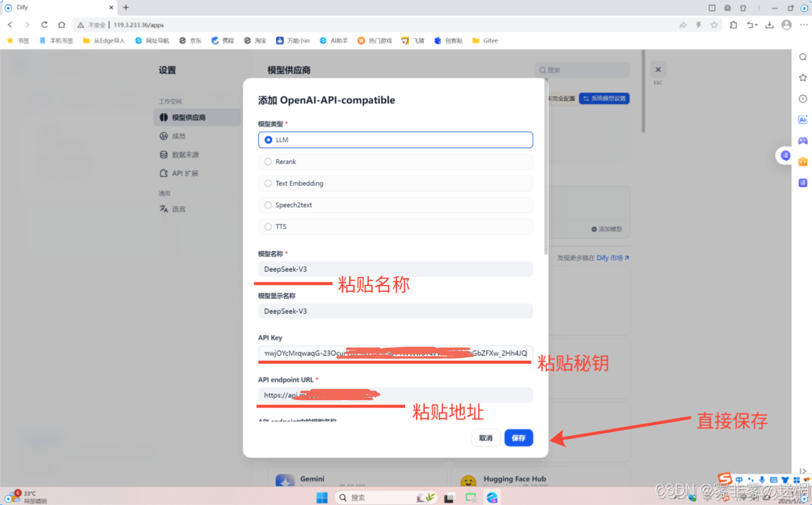
Task: Click the settings search box
Action: tap(583, 70)
